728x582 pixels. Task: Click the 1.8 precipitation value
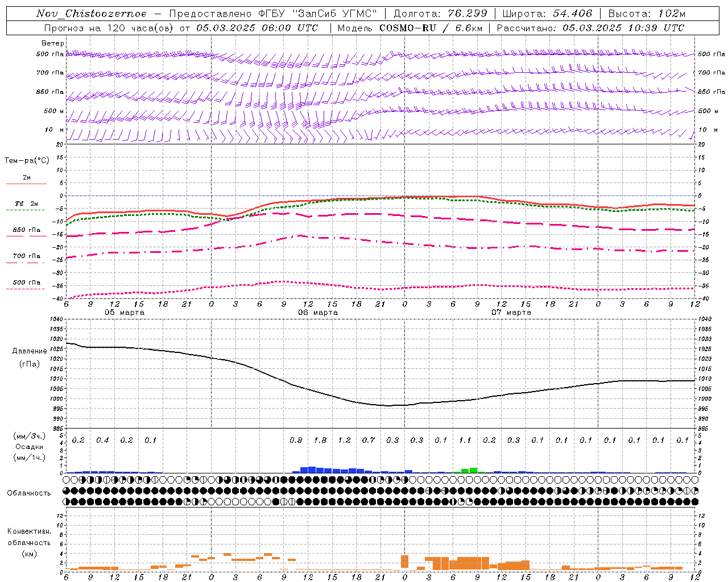320,440
